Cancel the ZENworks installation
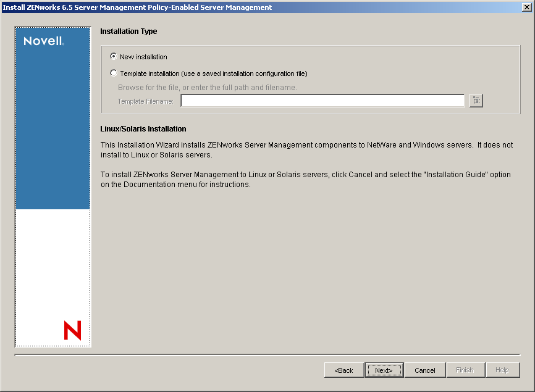 (425, 370)
